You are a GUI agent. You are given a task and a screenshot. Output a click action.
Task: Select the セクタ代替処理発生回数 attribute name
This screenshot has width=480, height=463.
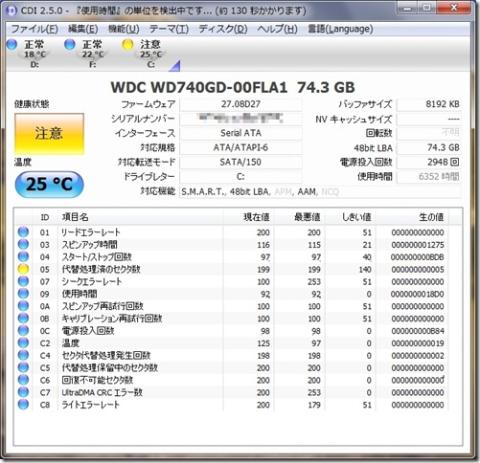[x=106, y=355]
